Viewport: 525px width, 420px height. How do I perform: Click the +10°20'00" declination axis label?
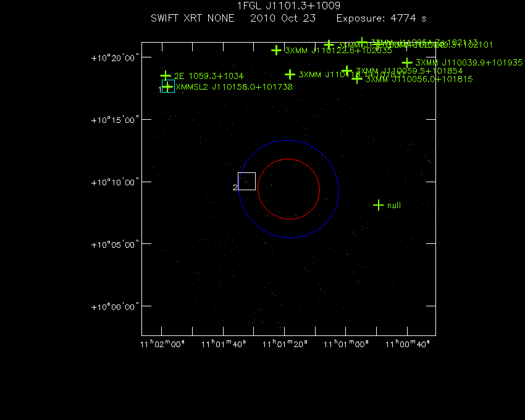tap(115, 58)
